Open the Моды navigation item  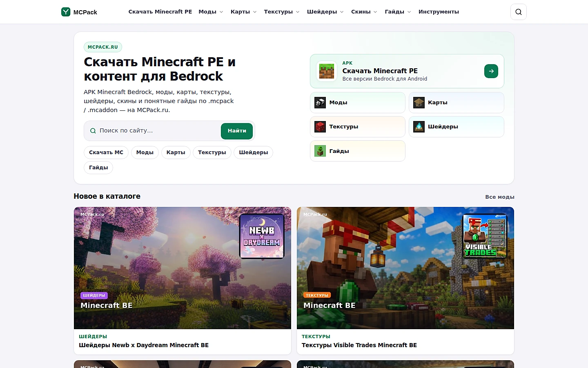tap(207, 12)
